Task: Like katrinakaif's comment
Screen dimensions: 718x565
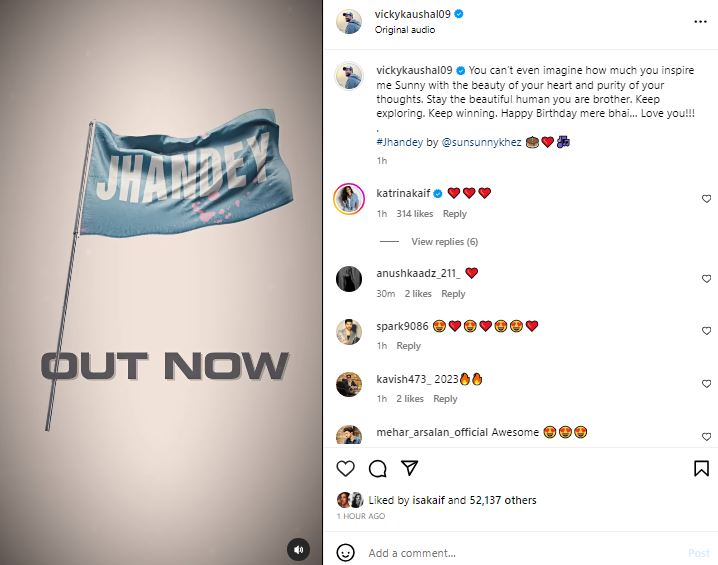Action: (707, 199)
